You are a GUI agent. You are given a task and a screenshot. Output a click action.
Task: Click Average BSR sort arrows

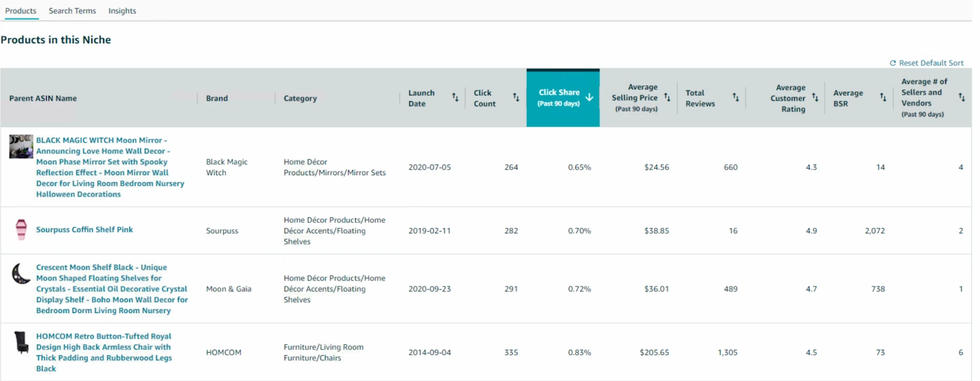tap(883, 97)
